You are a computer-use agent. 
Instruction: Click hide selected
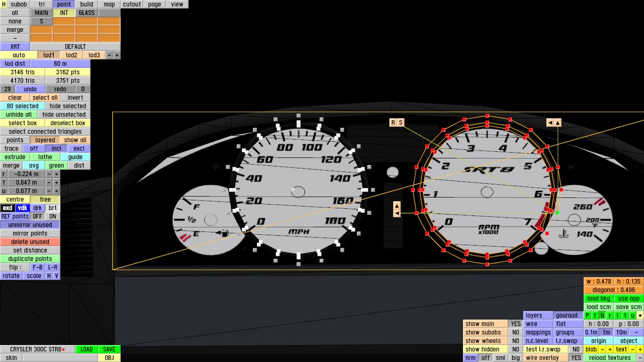(x=68, y=106)
